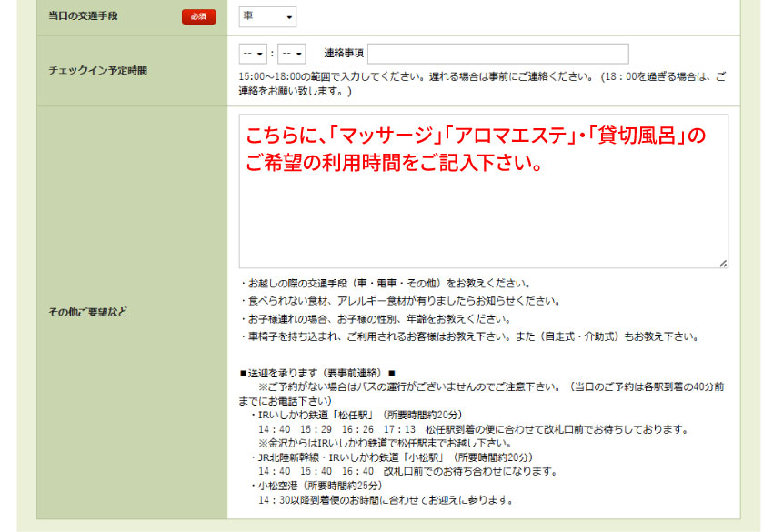This screenshot has height=532, width=773.
Task: Click the チェックイン予定時間 row label
Action: pos(97,71)
